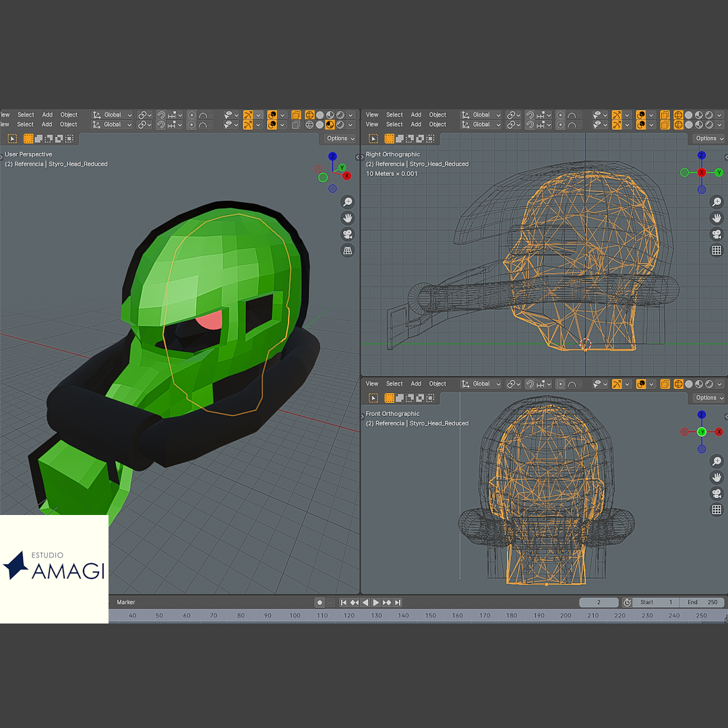The image size is (728, 728).
Task: Toggle X-ray in Front Orthographic viewport header
Action: click(665, 384)
